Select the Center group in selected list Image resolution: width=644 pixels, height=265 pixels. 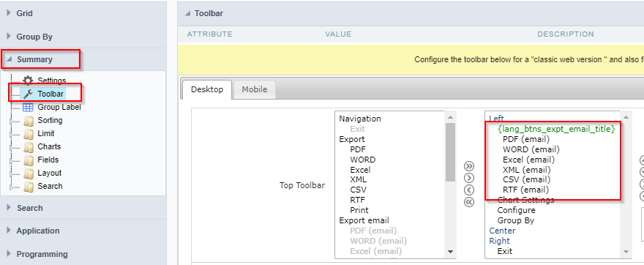pyautogui.click(x=502, y=231)
